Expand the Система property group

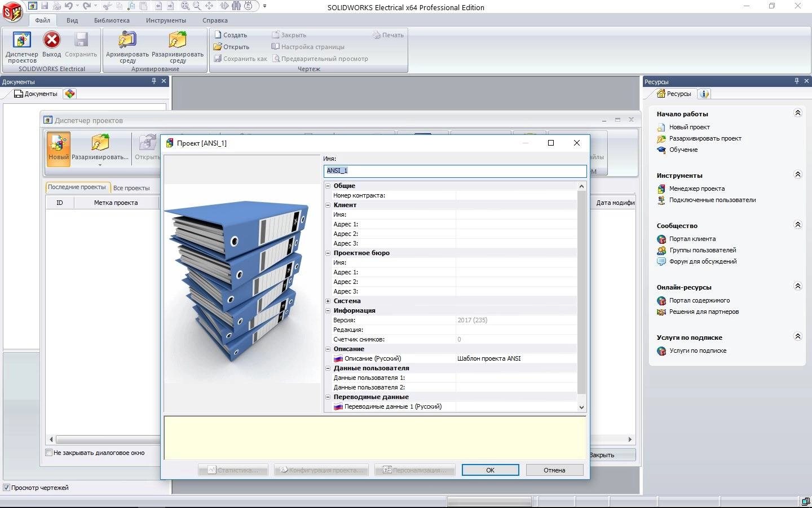(x=328, y=301)
